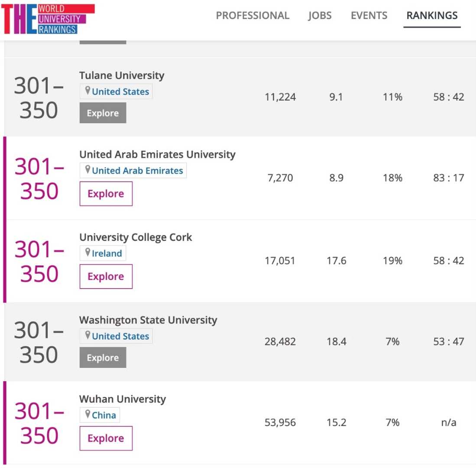Click the United Arab Emirates location link
This screenshot has height=468, width=476.
(x=137, y=171)
